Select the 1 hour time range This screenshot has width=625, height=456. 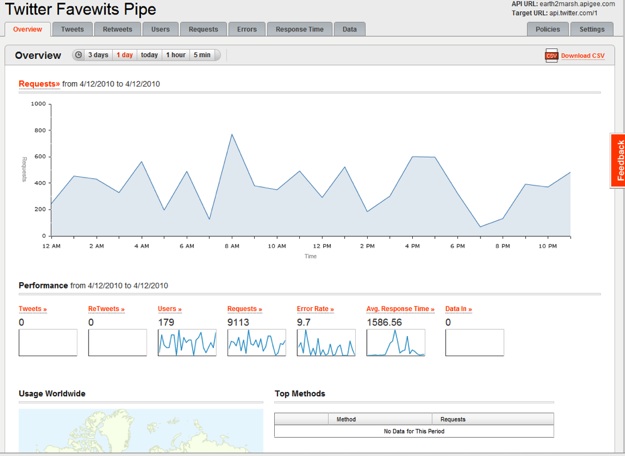point(175,55)
